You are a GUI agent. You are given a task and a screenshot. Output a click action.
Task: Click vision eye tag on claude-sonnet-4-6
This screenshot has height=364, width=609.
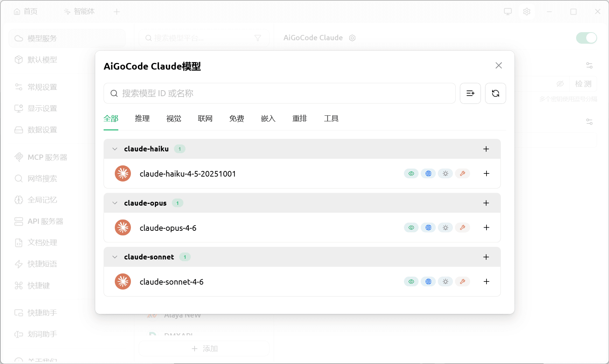tap(411, 281)
